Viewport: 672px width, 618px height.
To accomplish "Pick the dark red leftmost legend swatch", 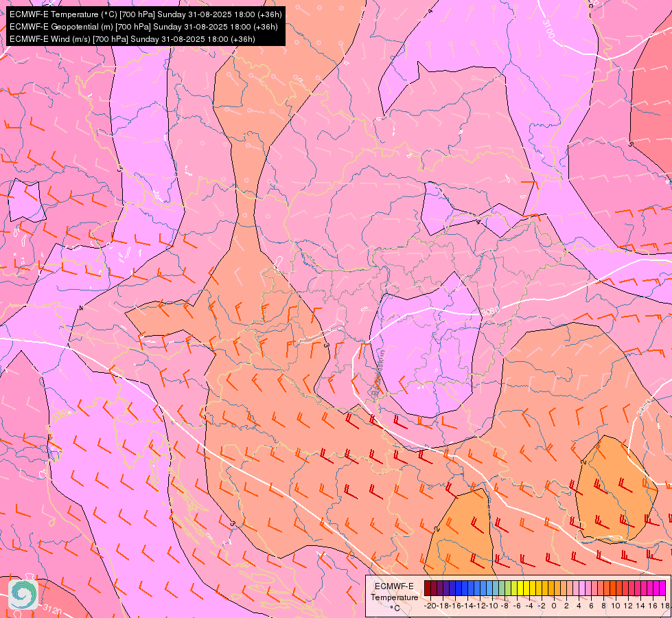I will 427,588.
